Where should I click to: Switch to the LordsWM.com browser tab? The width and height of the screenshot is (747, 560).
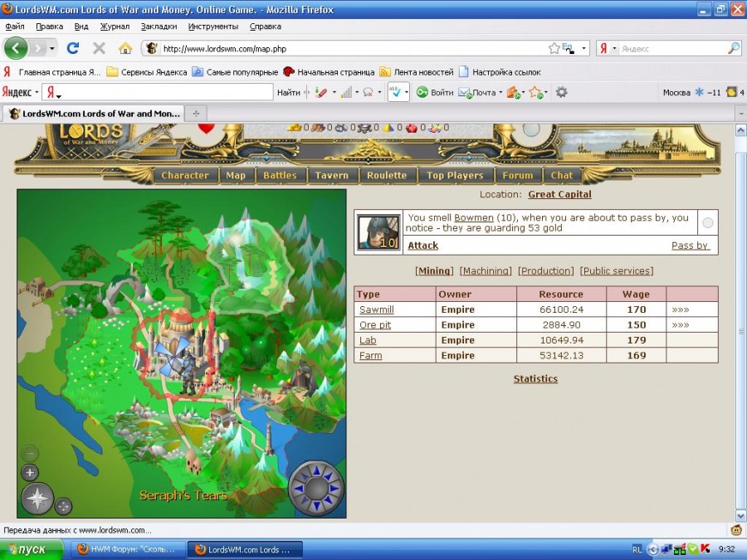(x=94, y=114)
